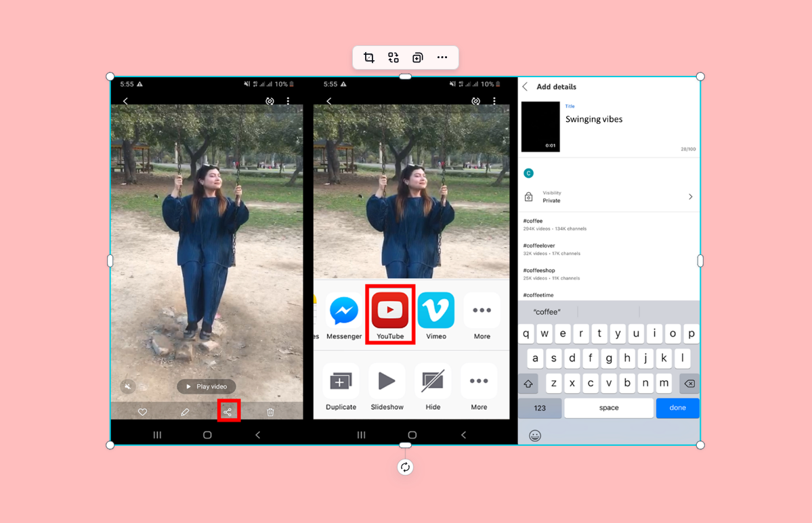The height and width of the screenshot is (523, 812).
Task: Open the Visibility Private setting chevron
Action: 690,197
